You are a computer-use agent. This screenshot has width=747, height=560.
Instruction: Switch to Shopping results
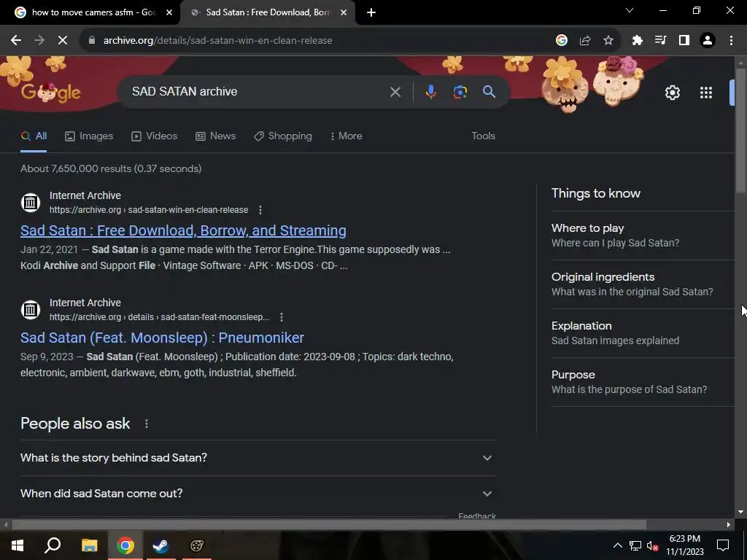tap(283, 136)
